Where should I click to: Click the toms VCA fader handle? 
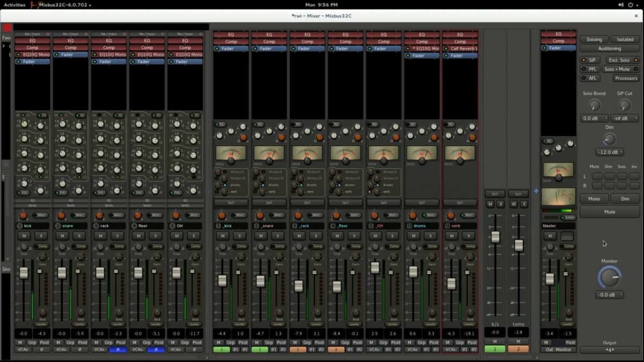(x=518, y=245)
